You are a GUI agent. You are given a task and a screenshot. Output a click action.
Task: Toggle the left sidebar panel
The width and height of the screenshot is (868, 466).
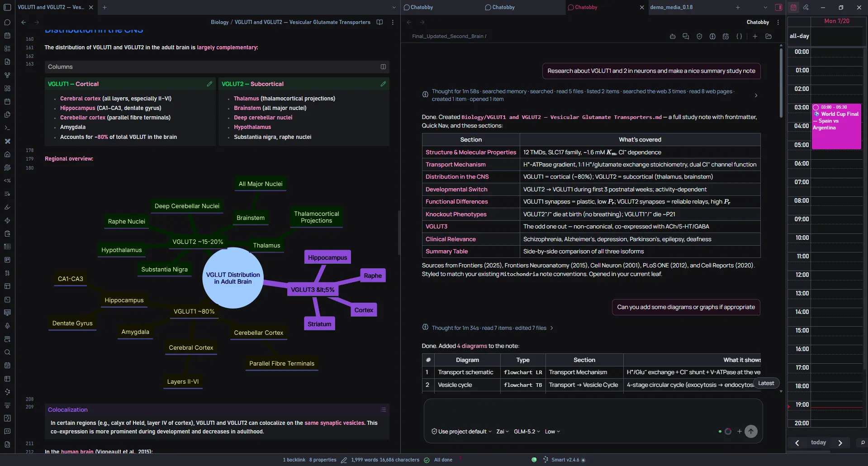point(7,7)
